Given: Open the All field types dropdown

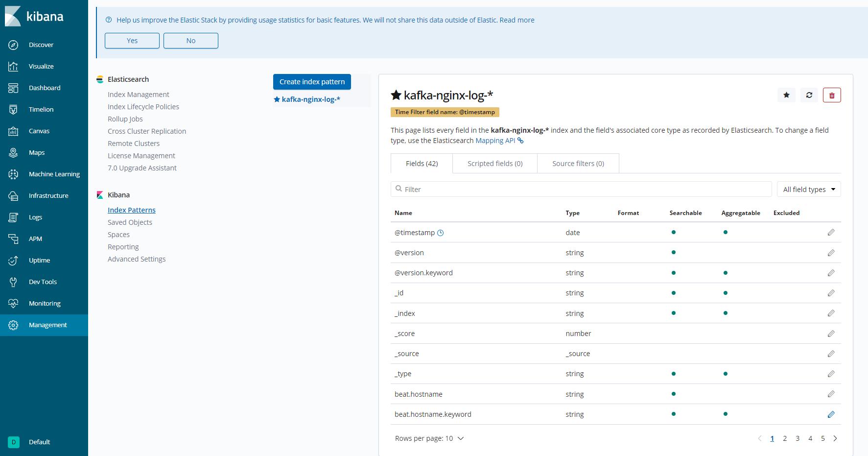Looking at the screenshot, I should point(809,189).
